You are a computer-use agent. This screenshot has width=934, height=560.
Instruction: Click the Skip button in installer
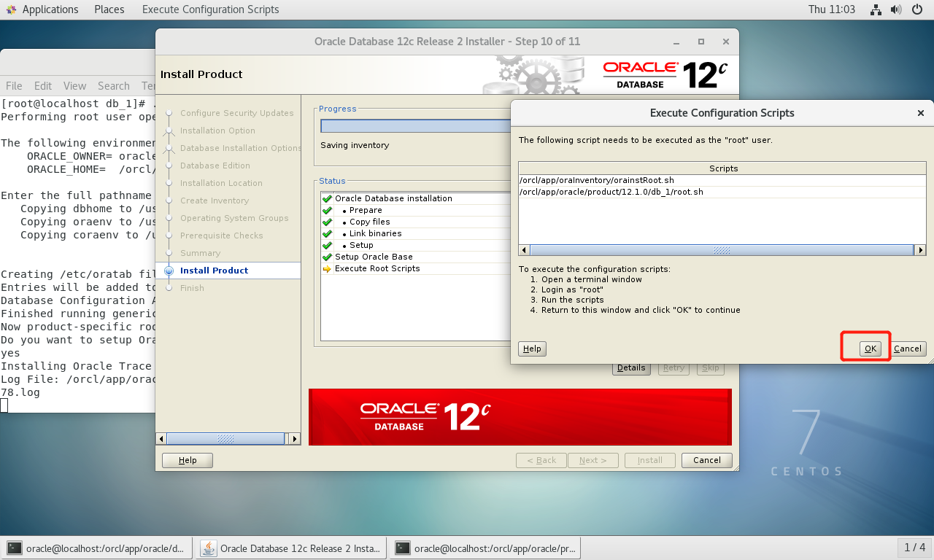[710, 368]
